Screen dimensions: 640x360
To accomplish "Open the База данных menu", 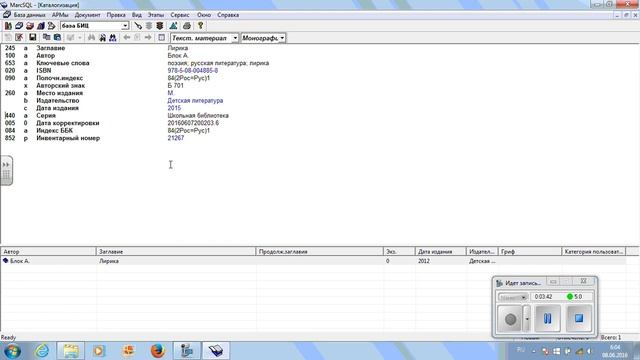I will 29,15.
